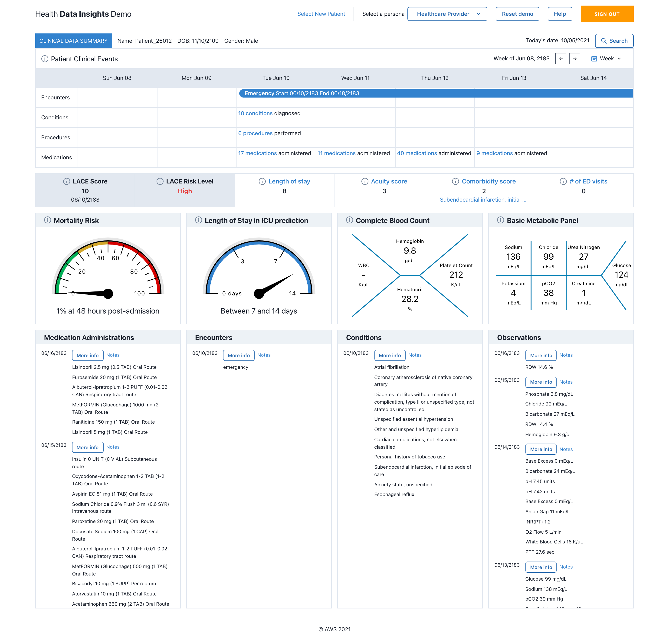
Task: Click info icon next to Mortality Risk
Action: click(48, 220)
